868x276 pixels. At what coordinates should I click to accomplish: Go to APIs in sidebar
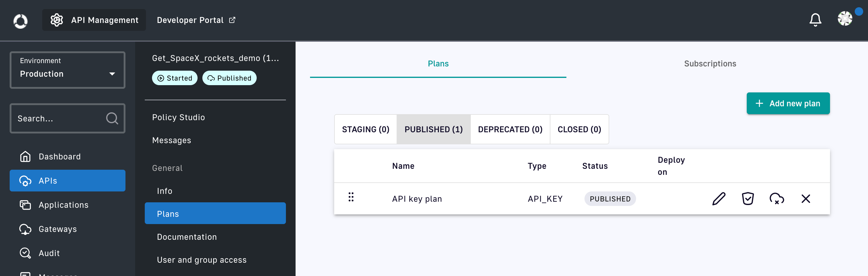point(67,181)
